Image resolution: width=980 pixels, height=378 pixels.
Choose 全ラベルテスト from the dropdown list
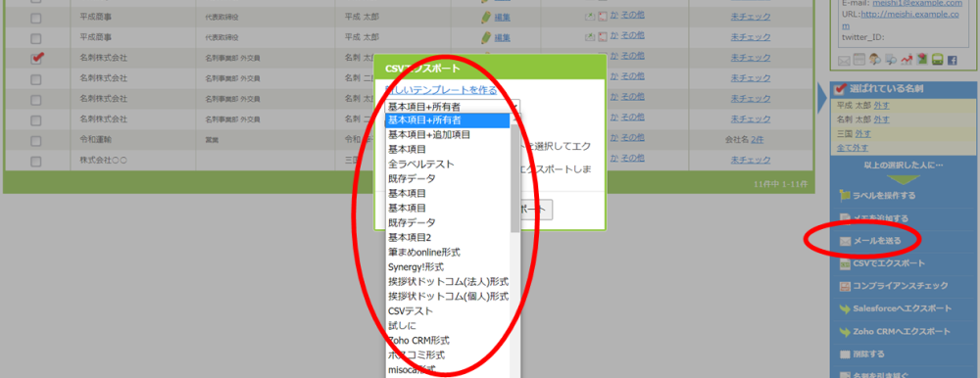point(420,164)
